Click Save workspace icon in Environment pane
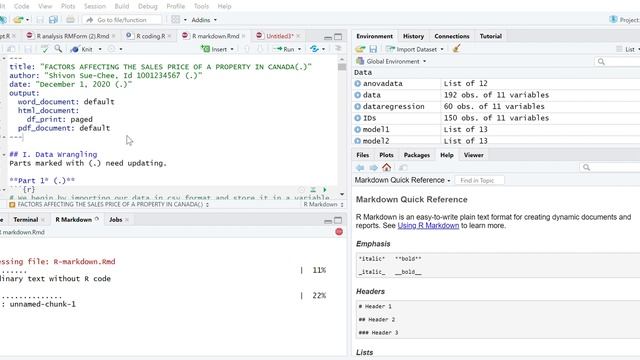Image resolution: width=640 pixels, height=360 pixels. (373, 49)
